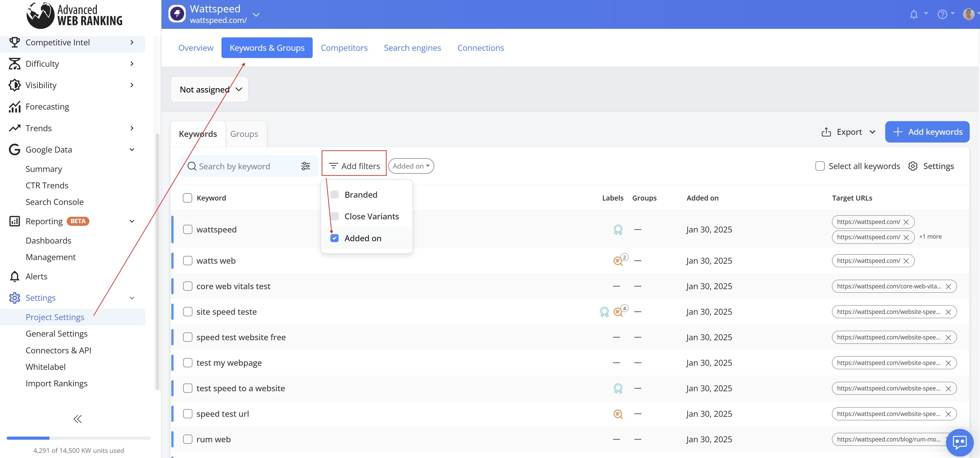
Task: Remove target URL from watts web row
Action: [x=906, y=261]
